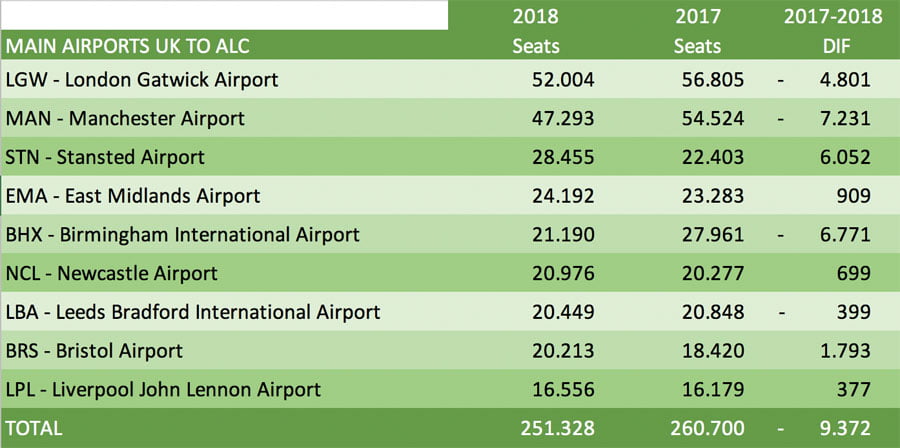Click the London Gatwick Airport row label
Screen dimensions: 900x448
(142, 79)
